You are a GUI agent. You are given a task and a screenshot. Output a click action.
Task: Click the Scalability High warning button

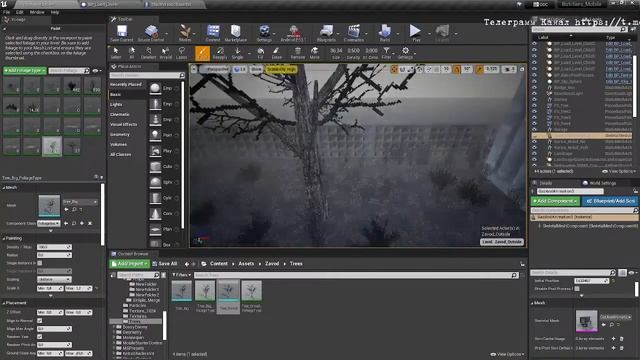tap(281, 69)
